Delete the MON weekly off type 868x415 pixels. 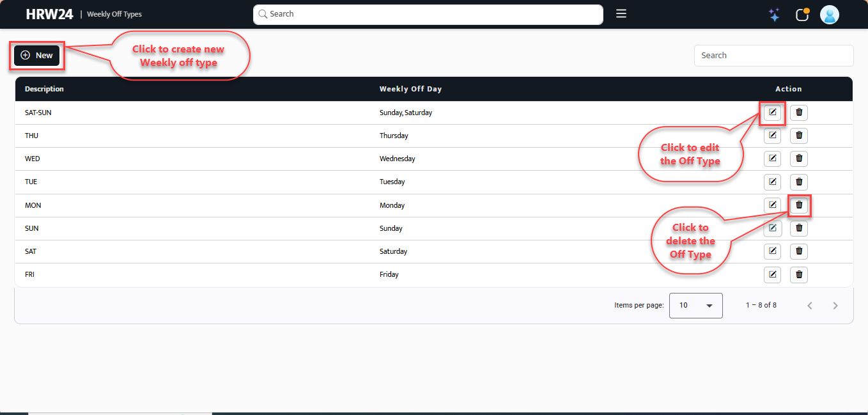[x=798, y=205]
